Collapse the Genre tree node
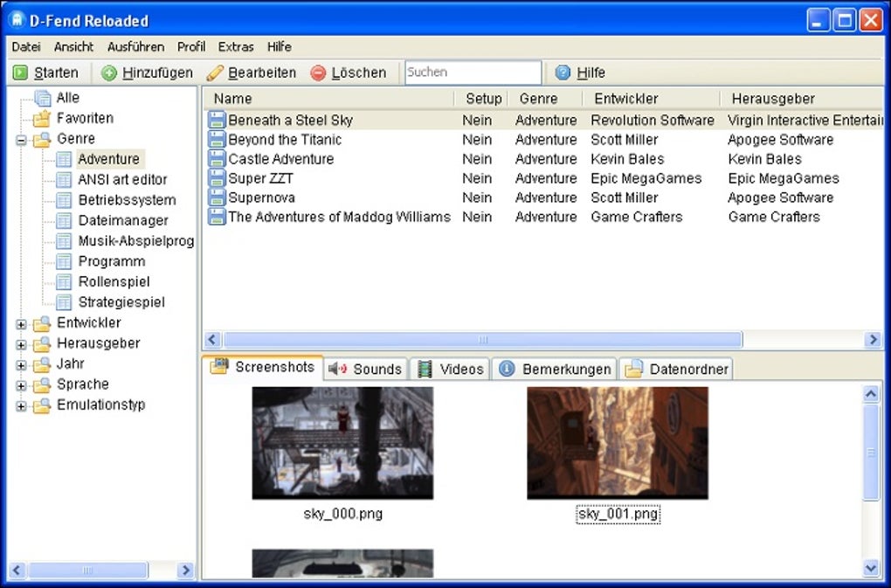Screen dimensions: 891x588 [x=21, y=140]
